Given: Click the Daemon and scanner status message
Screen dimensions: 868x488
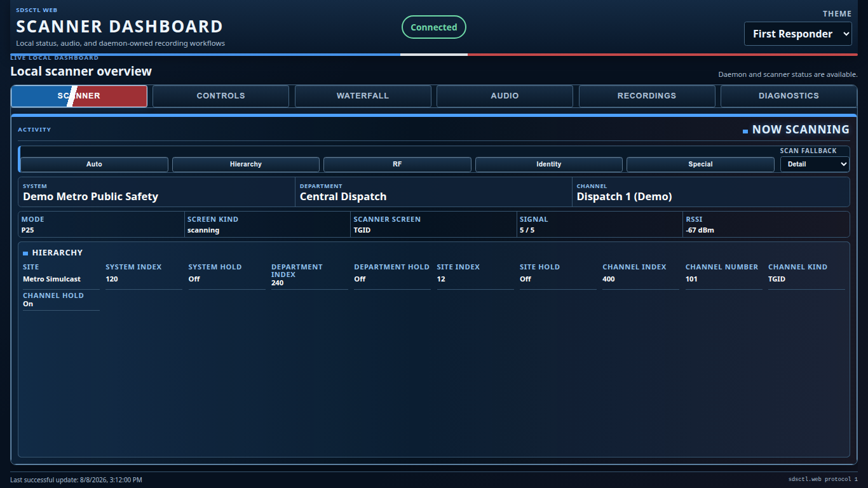Looking at the screenshot, I should click(788, 74).
